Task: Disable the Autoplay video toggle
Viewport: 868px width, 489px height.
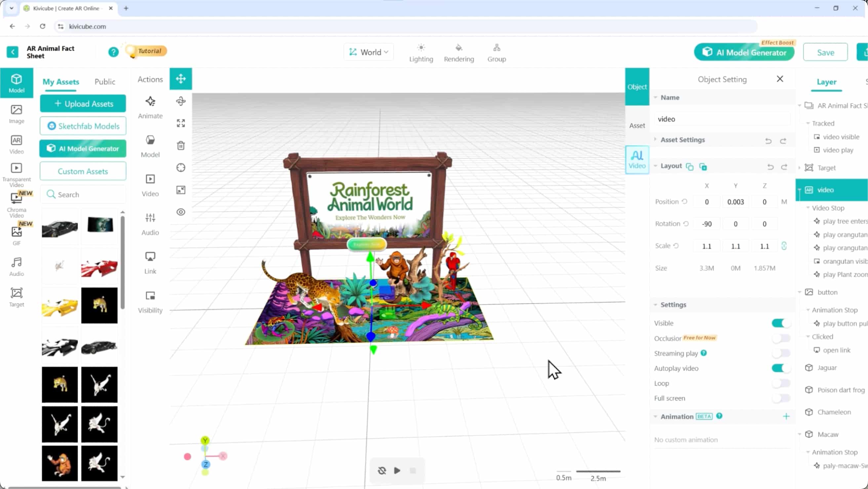Action: [x=781, y=368]
